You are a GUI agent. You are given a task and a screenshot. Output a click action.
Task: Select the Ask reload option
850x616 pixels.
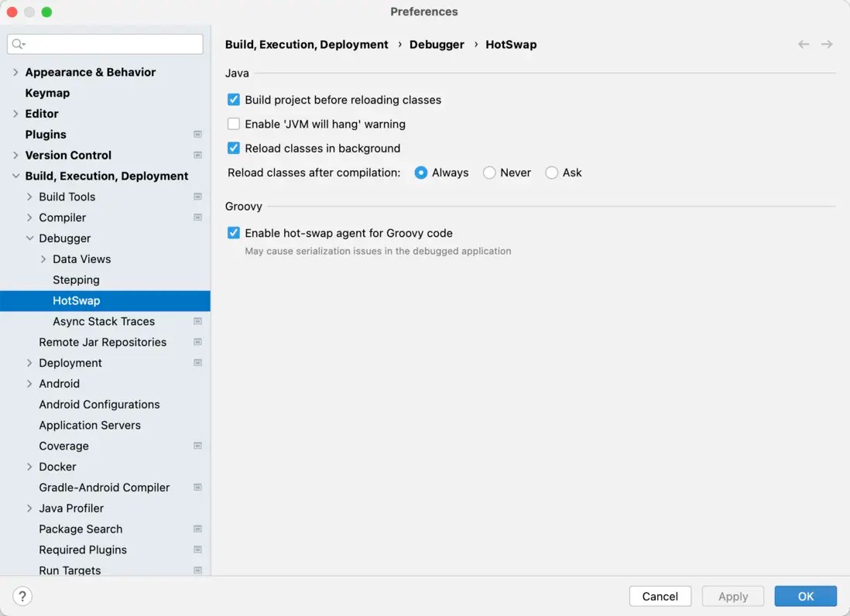[x=551, y=173]
